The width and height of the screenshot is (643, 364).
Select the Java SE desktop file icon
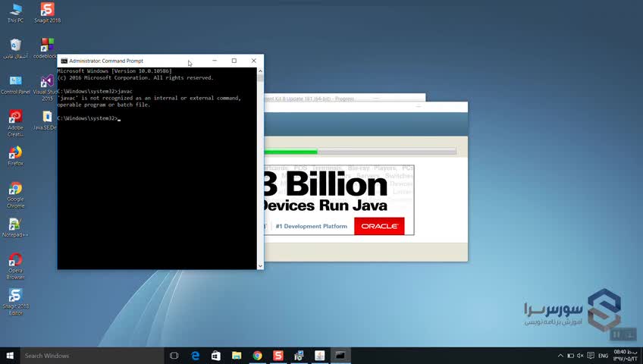click(x=46, y=120)
